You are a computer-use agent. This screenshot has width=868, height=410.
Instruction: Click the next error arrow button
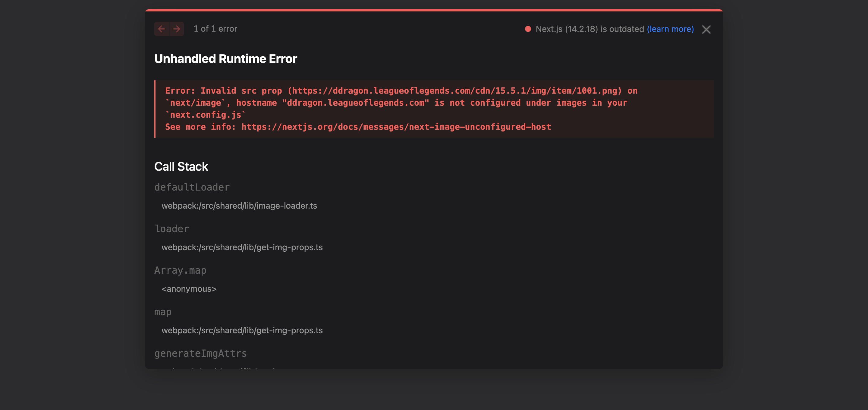coord(177,29)
